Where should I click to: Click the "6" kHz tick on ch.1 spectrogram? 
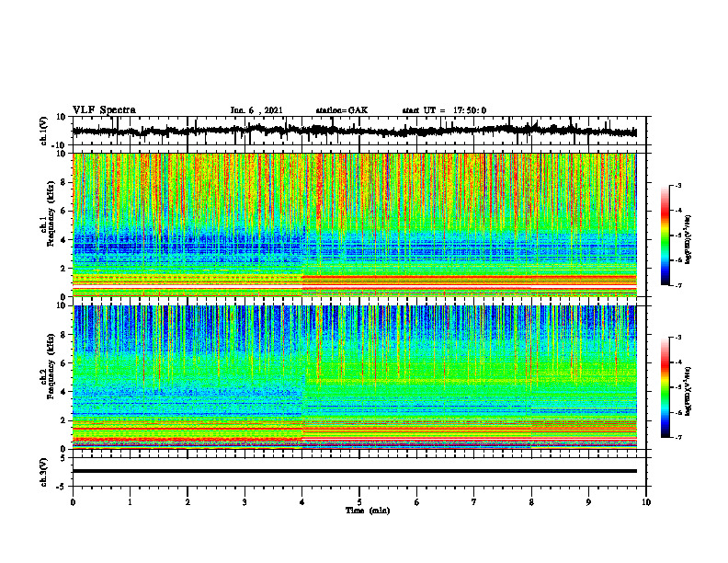pos(63,211)
